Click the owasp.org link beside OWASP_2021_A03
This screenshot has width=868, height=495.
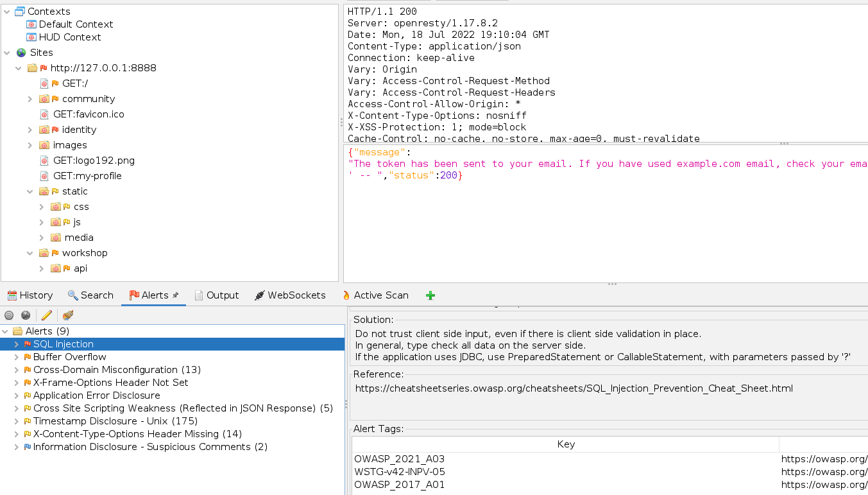pyautogui.click(x=824, y=458)
